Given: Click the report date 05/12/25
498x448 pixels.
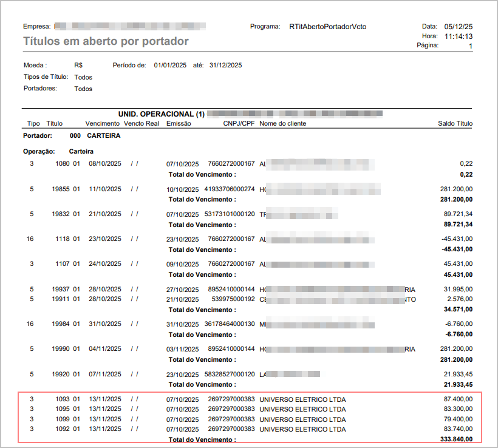Looking at the screenshot, I should point(458,27).
